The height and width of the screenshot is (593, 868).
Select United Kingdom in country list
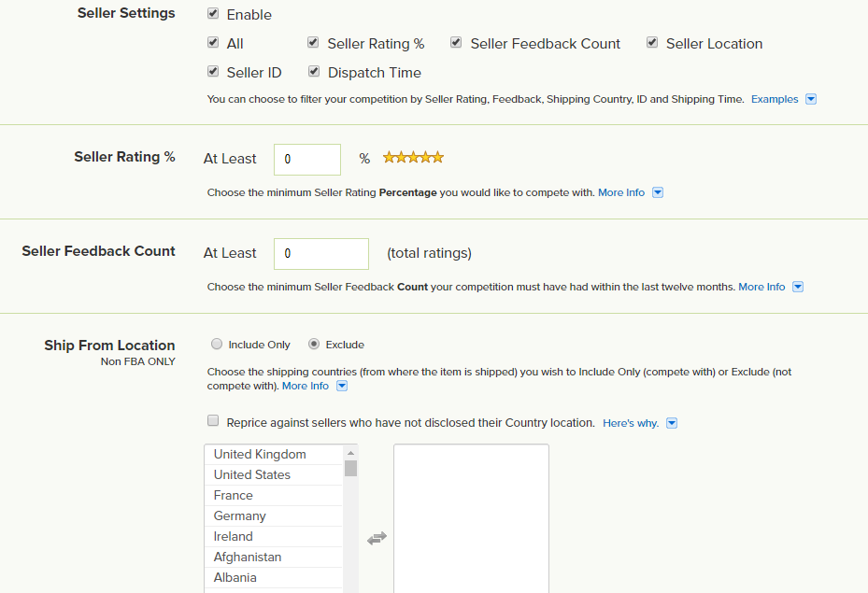(260, 454)
